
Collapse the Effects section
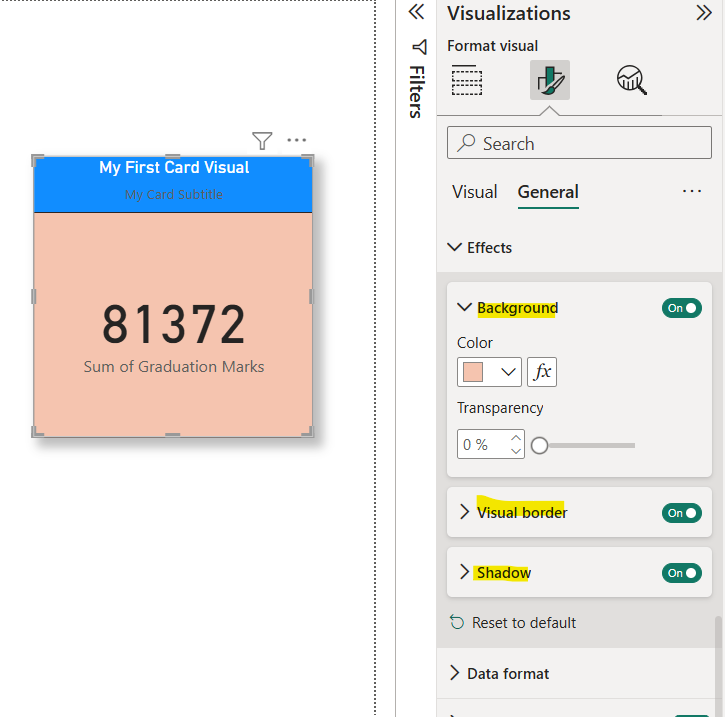(455, 247)
